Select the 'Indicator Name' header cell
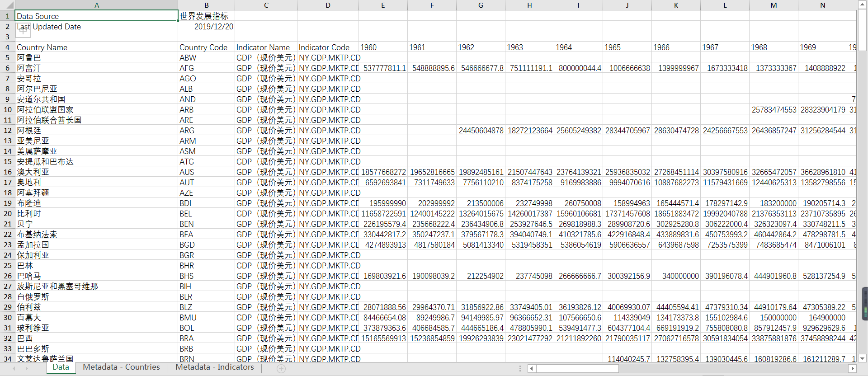 click(x=266, y=47)
